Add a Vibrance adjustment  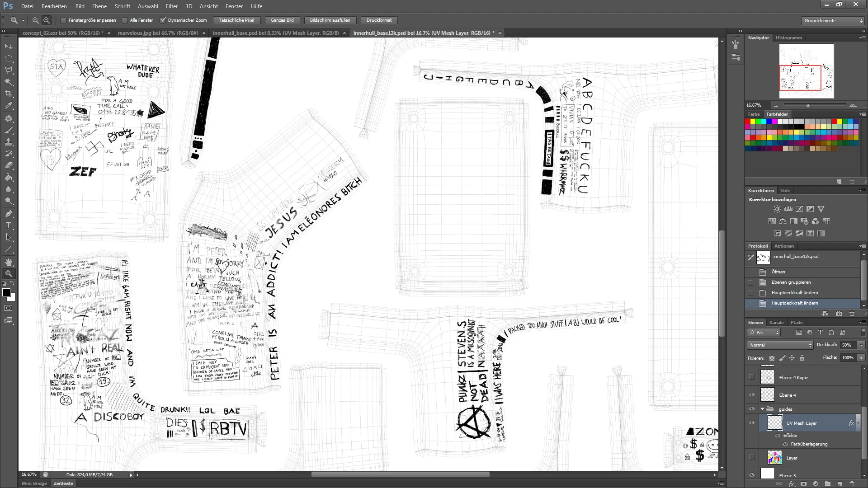click(821, 209)
